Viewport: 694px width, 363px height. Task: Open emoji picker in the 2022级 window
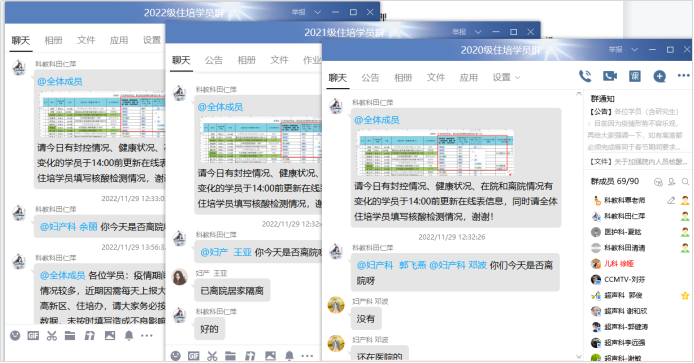click(15, 336)
